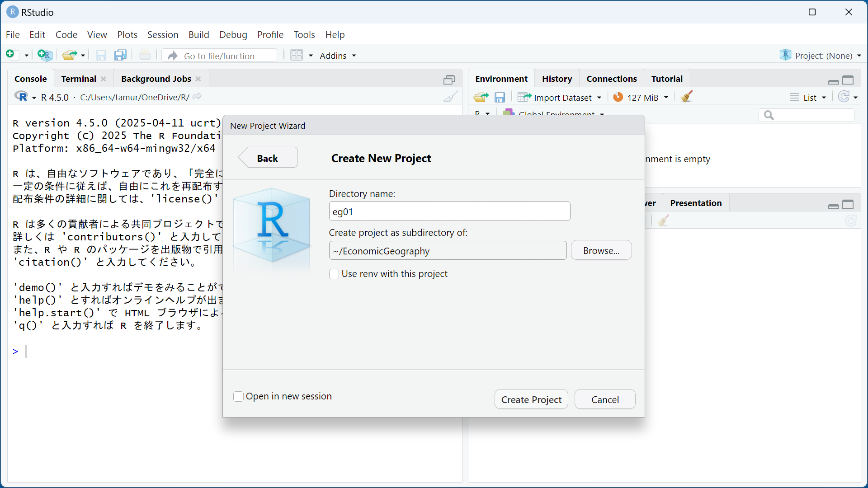Check Open in new session
This screenshot has height=488, width=868.
238,396
